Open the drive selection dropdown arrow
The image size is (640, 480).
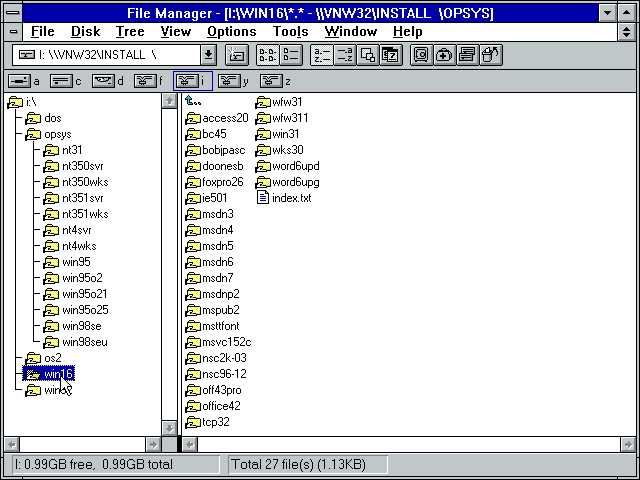point(208,55)
